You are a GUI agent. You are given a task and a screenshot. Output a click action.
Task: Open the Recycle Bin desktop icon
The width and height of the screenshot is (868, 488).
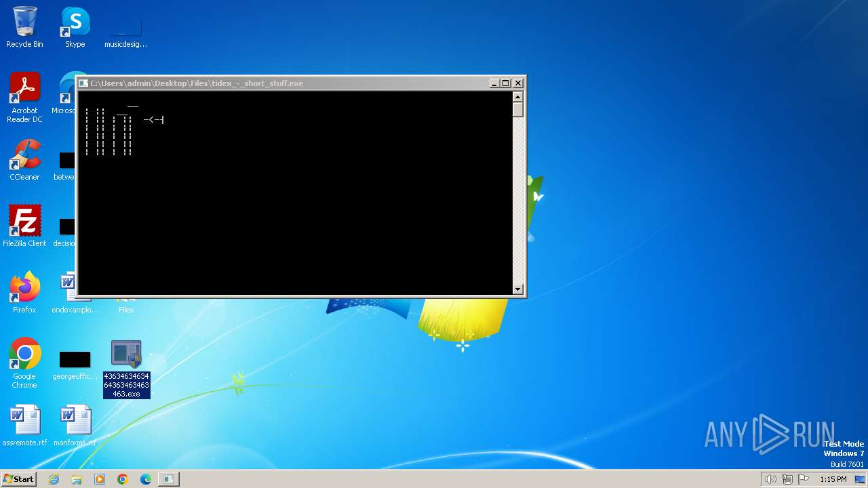click(24, 27)
